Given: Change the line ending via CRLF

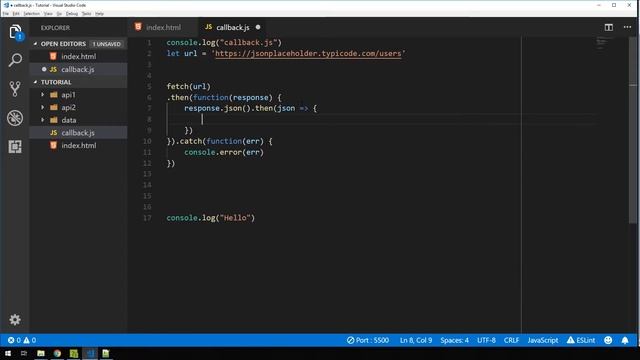Looking at the screenshot, I should click(511, 340).
